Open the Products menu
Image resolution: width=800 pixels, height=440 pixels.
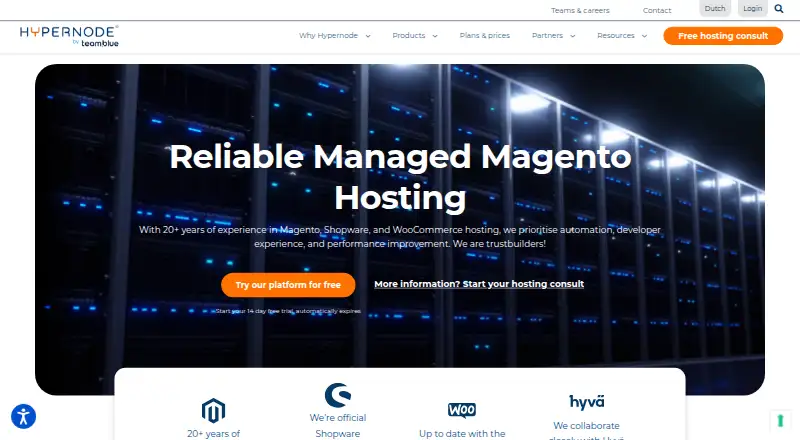(409, 36)
